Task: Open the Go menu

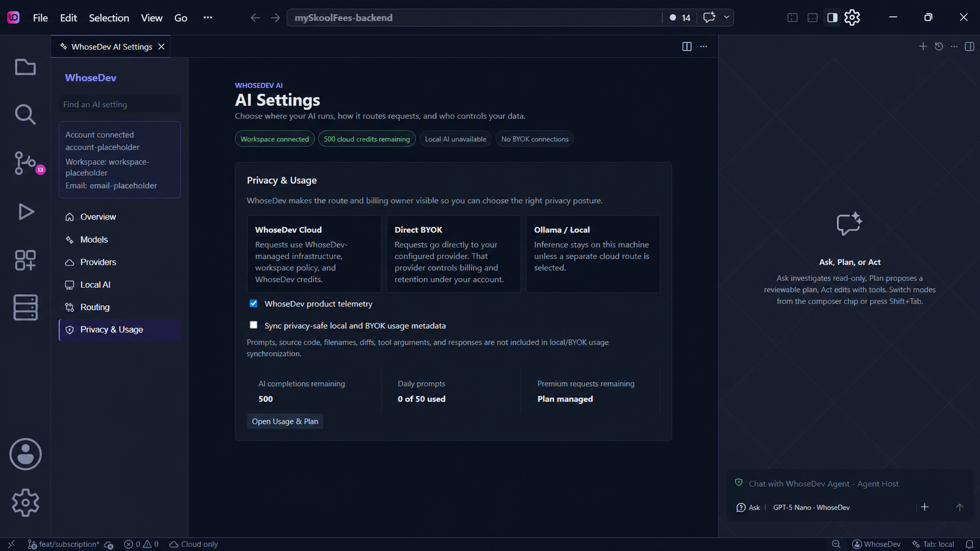Action: pos(181,18)
